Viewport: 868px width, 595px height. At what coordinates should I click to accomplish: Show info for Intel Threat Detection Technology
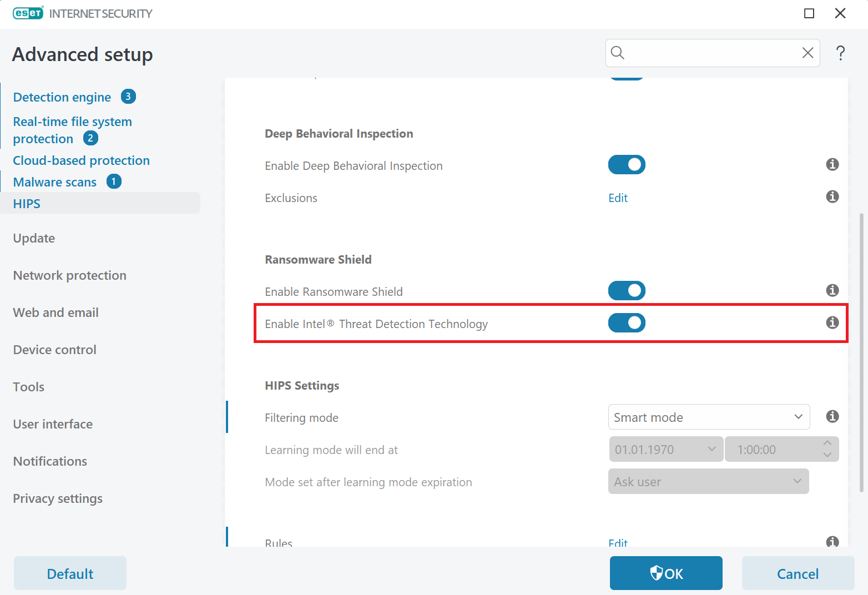tap(832, 322)
